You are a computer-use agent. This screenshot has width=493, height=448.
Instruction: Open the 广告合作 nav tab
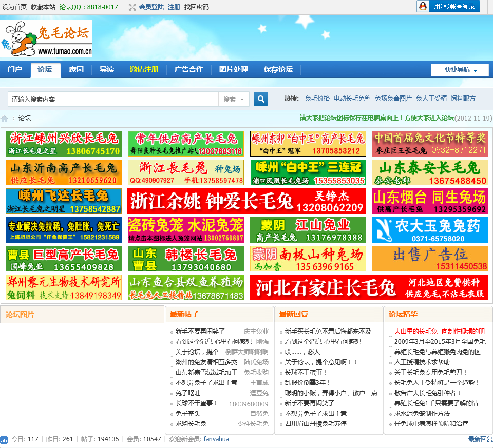(188, 69)
